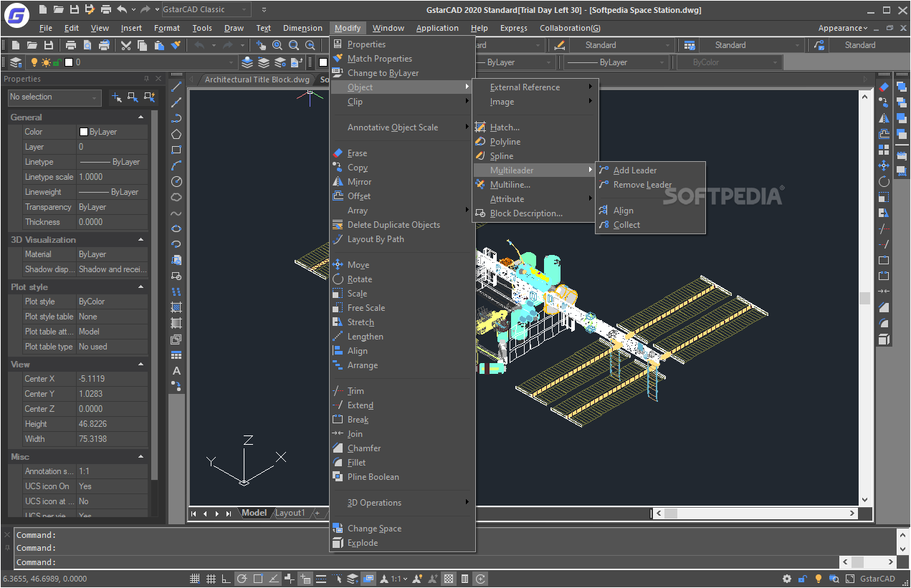This screenshot has height=588, width=911.
Task: Select the Ellipse draw tool
Action: (176, 228)
